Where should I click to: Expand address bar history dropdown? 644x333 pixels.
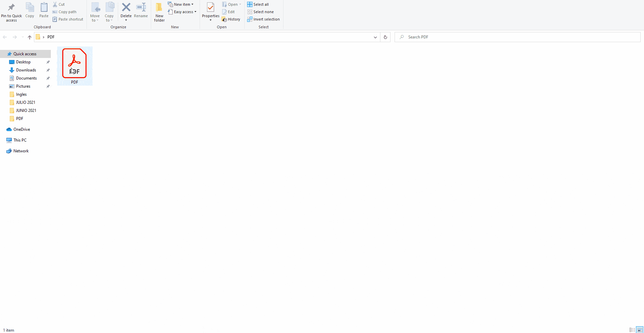(375, 37)
